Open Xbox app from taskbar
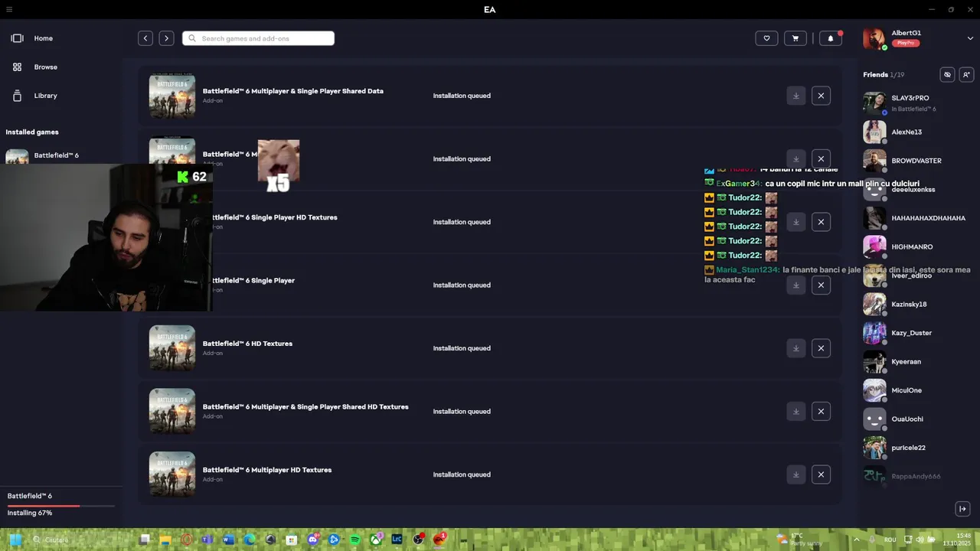 pos(376,540)
